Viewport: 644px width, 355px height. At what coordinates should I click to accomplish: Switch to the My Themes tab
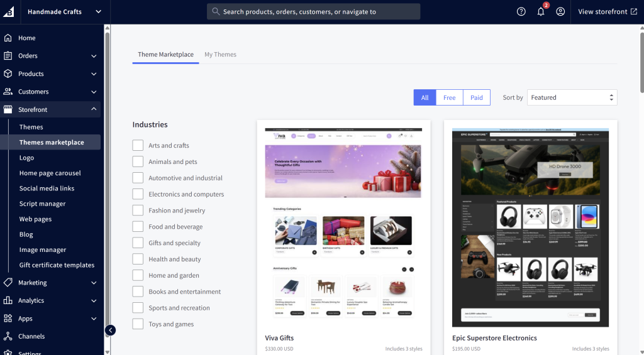click(220, 54)
